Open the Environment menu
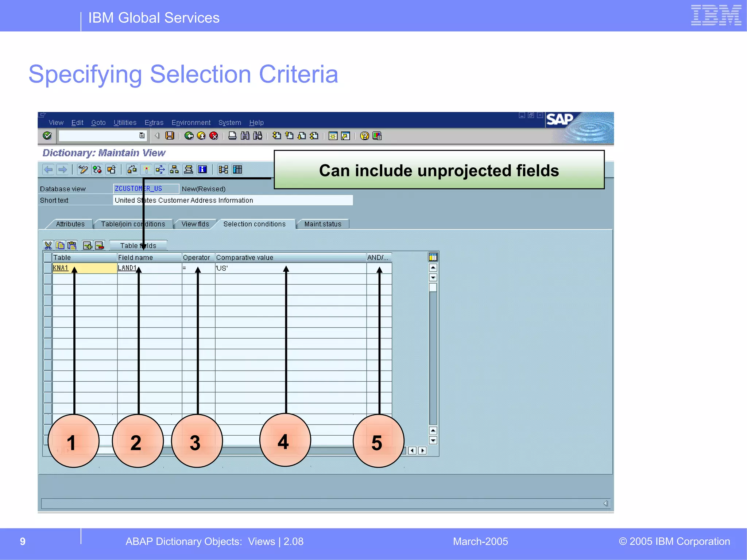 pos(191,123)
